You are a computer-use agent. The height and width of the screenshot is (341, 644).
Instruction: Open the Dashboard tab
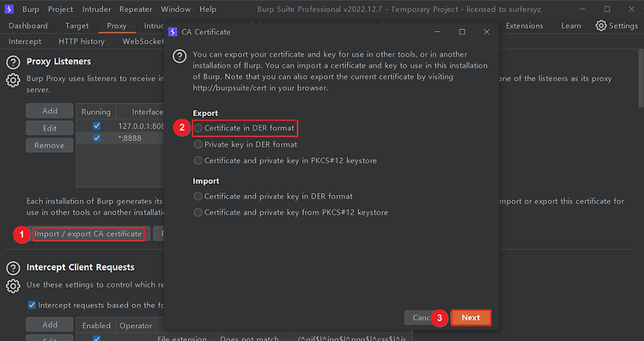point(28,26)
